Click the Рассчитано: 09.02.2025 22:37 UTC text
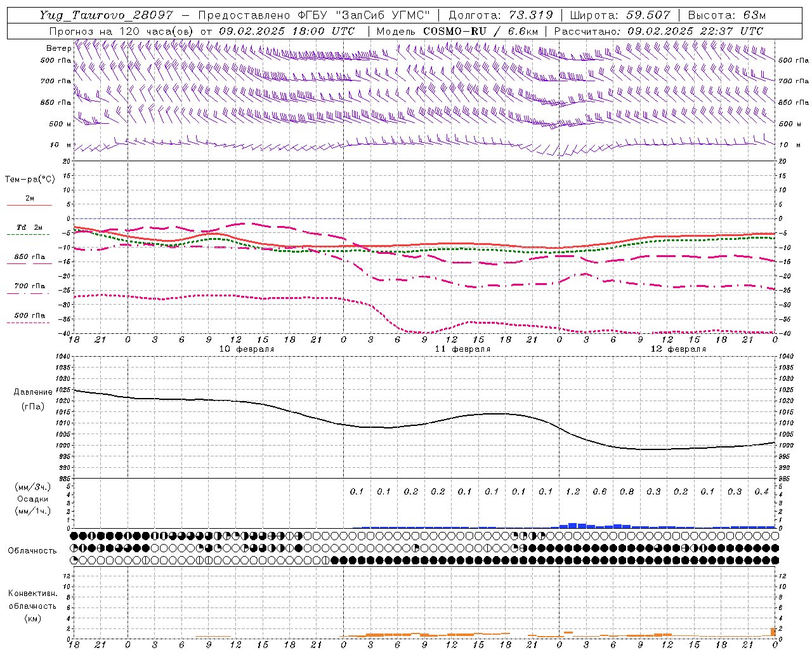The height and width of the screenshot is (650, 812). tap(658, 31)
